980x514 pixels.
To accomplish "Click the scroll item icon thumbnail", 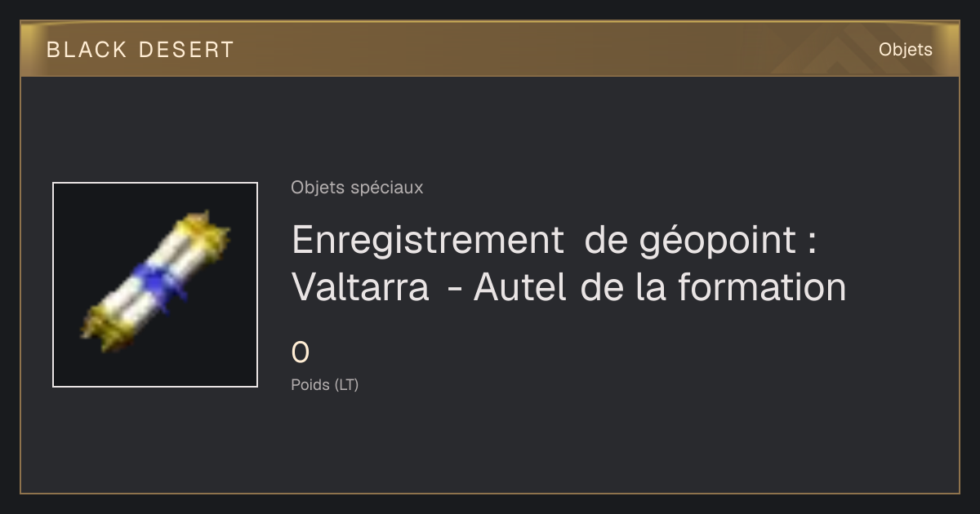I will [x=155, y=285].
